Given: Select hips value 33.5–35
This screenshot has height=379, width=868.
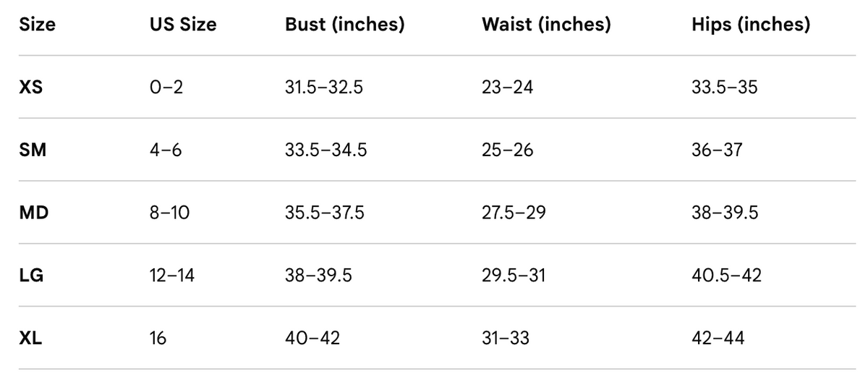Looking at the screenshot, I should tap(725, 88).
